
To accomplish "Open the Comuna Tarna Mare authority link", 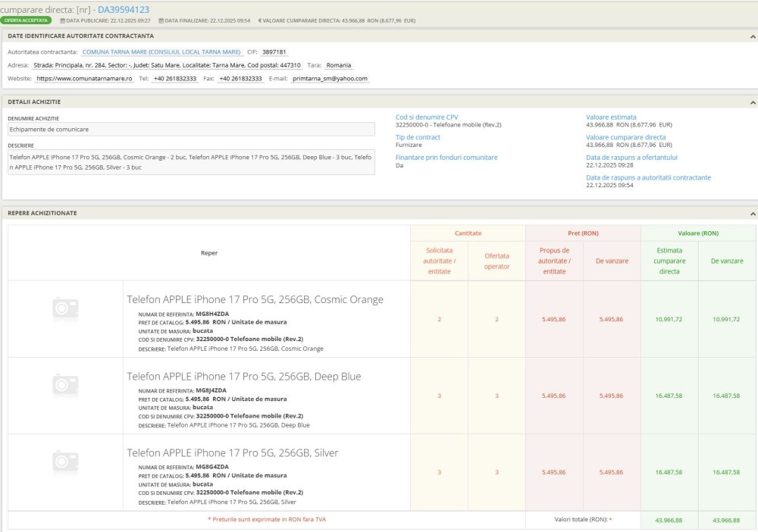I will pos(161,52).
